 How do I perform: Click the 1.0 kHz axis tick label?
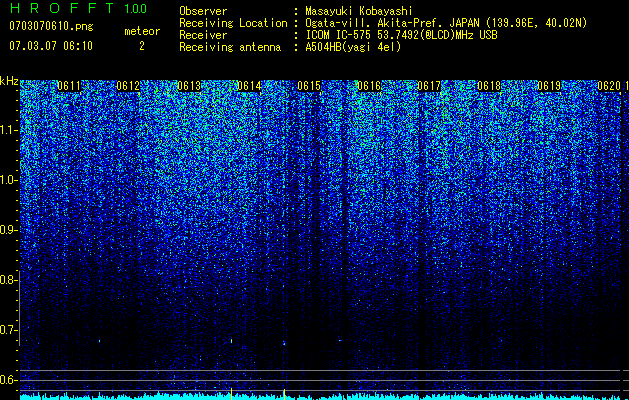(8, 180)
